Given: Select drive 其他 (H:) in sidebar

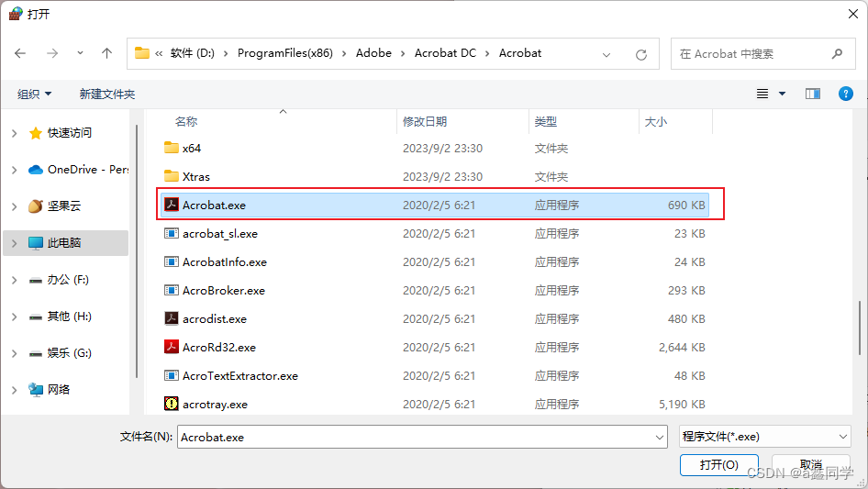Looking at the screenshot, I should pos(69,317).
